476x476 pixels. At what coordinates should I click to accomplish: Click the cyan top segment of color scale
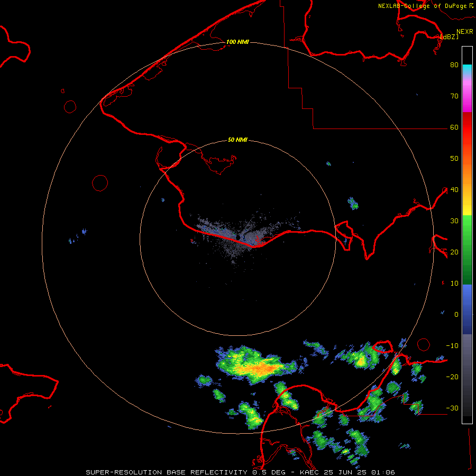[x=467, y=69]
